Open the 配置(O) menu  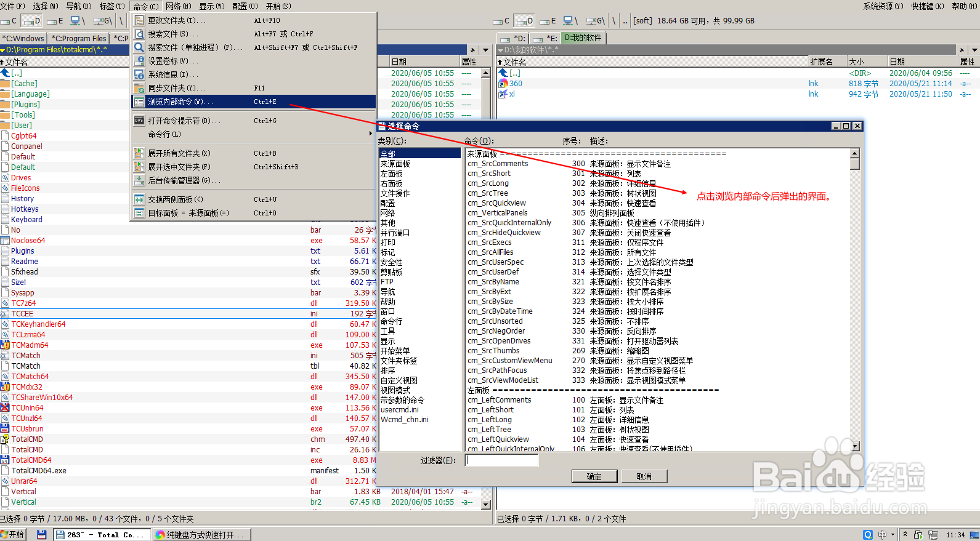point(245,6)
